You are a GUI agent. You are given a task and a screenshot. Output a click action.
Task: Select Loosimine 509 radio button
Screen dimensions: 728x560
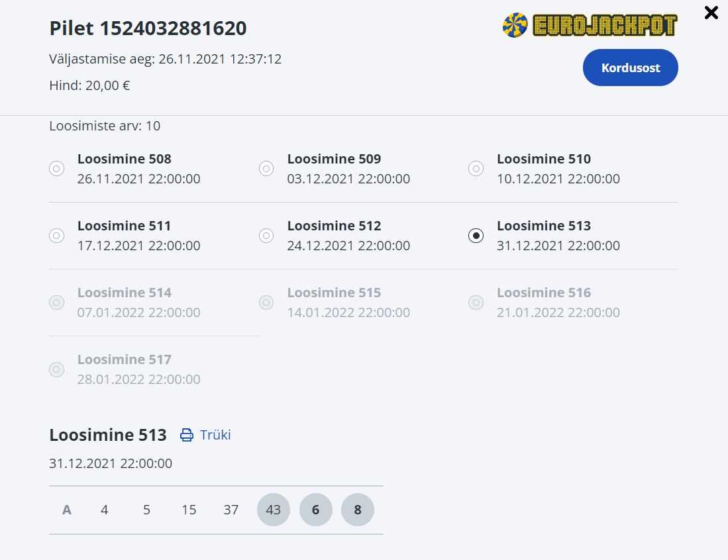pyautogui.click(x=266, y=169)
